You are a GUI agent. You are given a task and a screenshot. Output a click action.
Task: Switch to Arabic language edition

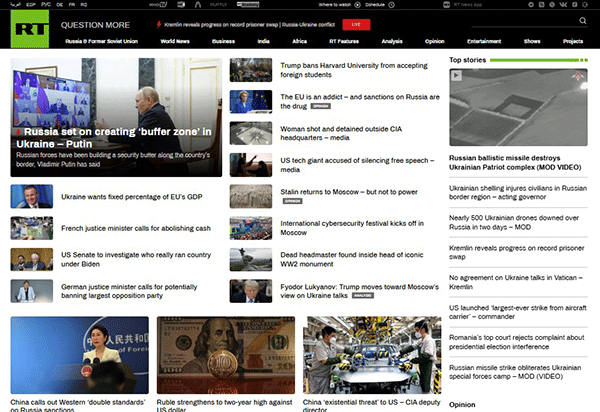[15, 5]
